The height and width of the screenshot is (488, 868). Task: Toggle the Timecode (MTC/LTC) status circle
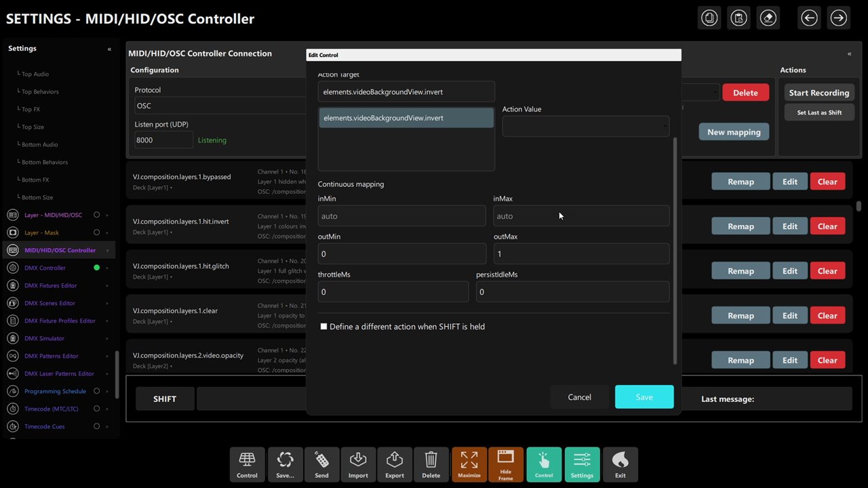pyautogui.click(x=96, y=409)
